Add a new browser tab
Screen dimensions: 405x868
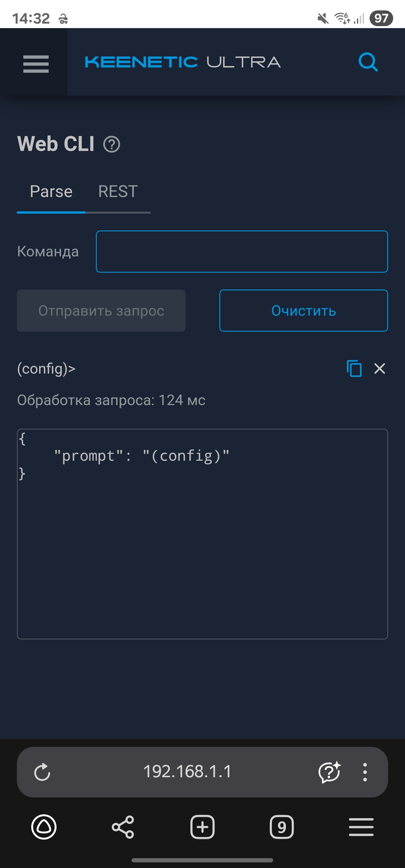tap(202, 827)
